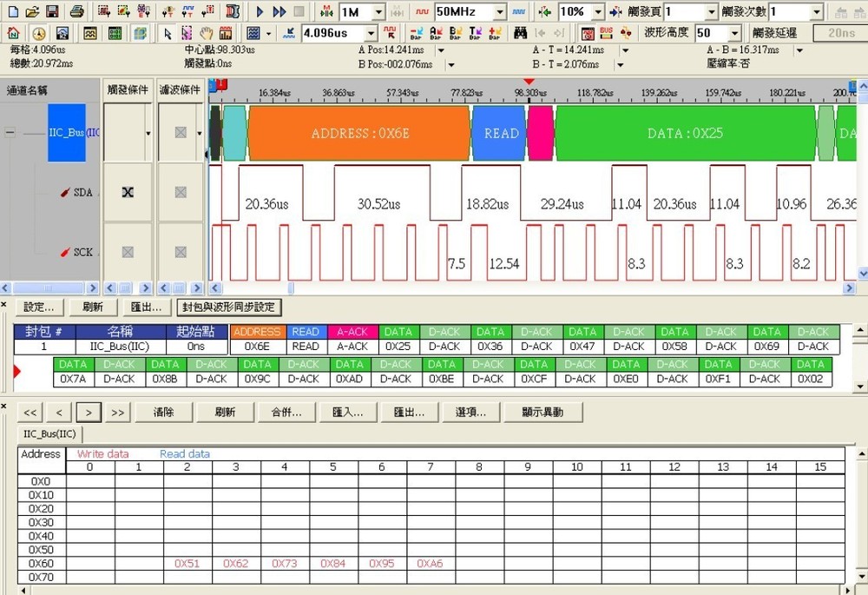This screenshot has width=868, height=595.
Task: Open the 波形高度 waveform height dropdown
Action: point(734,33)
